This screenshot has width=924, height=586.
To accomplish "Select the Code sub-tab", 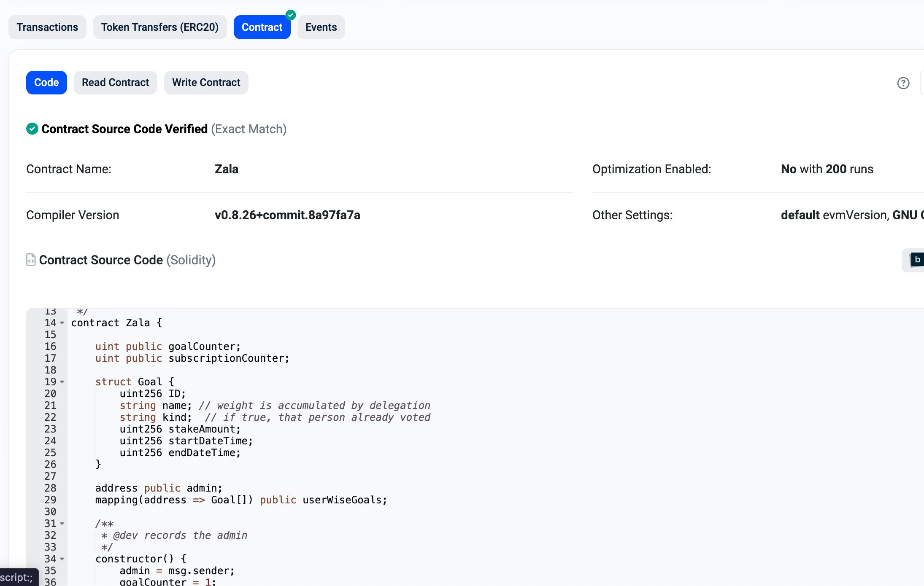I will [46, 83].
